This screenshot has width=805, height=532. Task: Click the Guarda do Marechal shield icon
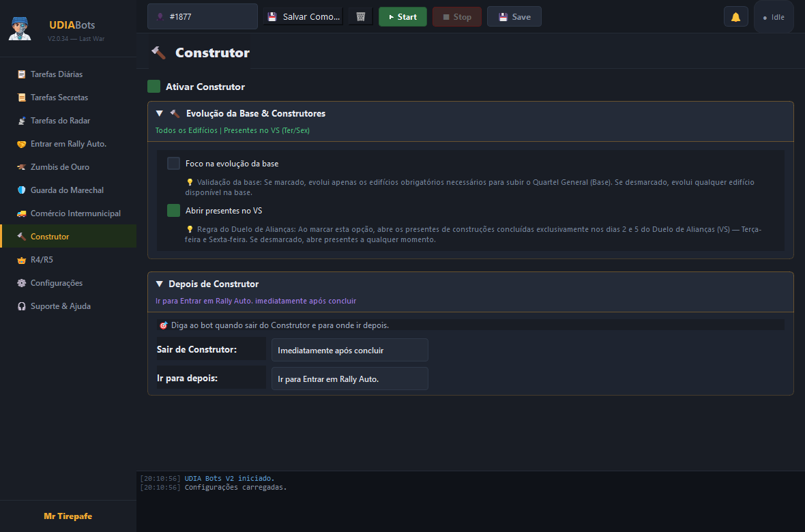pyautogui.click(x=22, y=190)
